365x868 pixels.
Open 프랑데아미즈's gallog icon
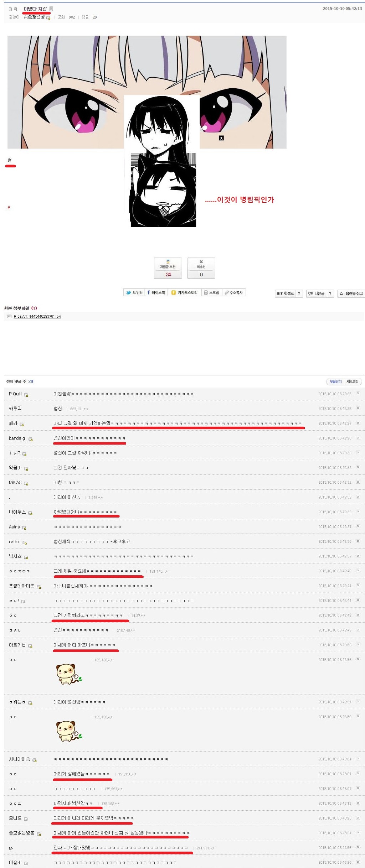39,587
